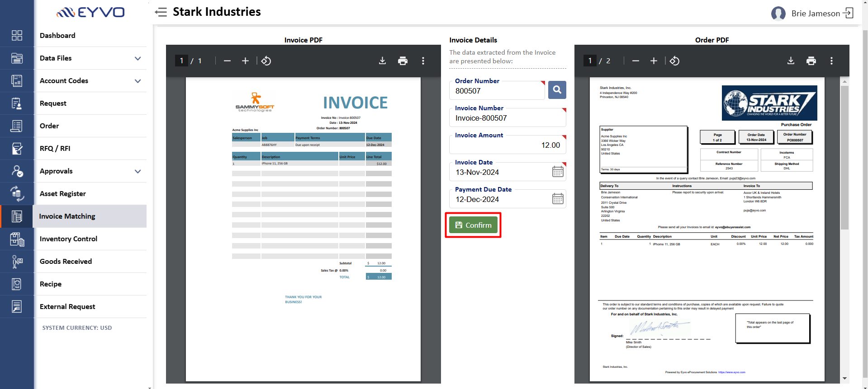This screenshot has height=389, width=868.
Task: Zoom in the Invoice PDF
Action: click(x=245, y=61)
